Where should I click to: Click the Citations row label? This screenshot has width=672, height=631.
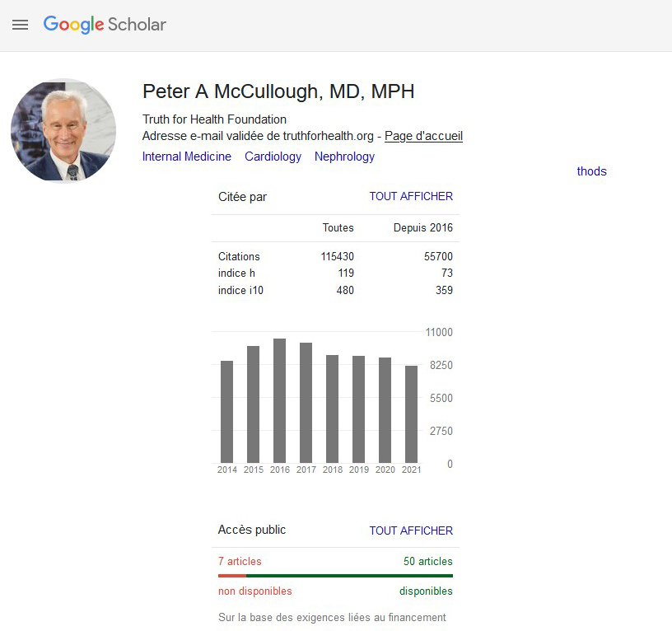[x=239, y=256]
